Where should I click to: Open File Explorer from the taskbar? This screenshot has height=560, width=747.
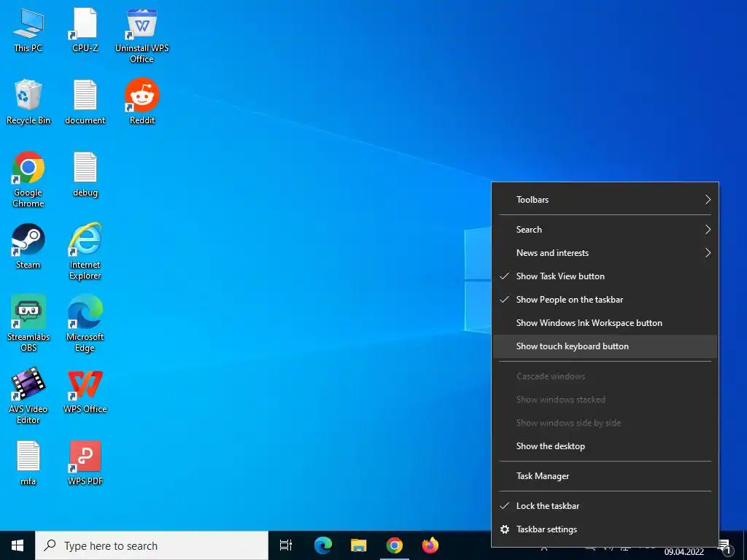click(x=359, y=545)
